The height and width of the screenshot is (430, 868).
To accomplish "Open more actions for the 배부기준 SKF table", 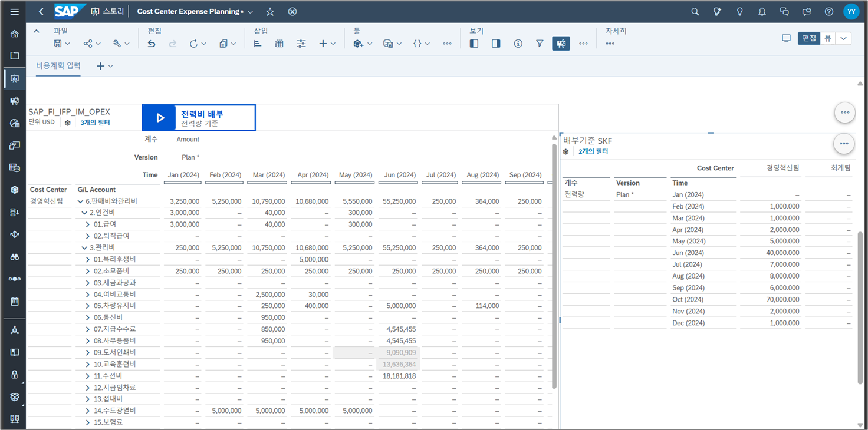I will click(844, 143).
